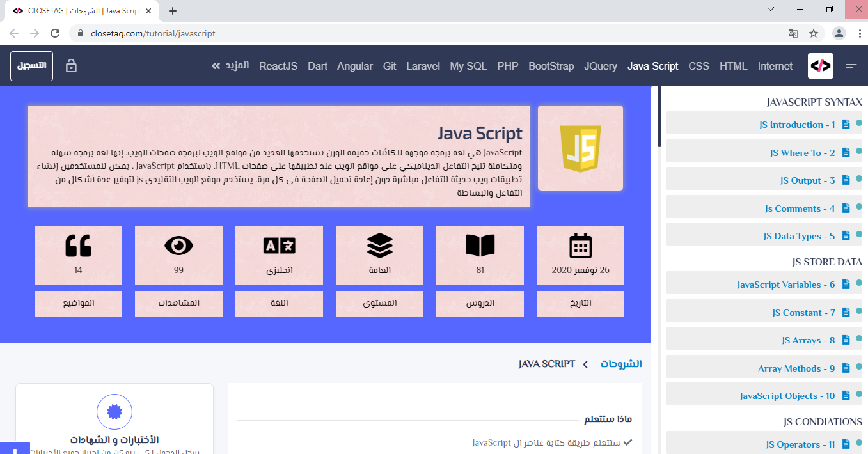The width and height of the screenshot is (868, 454).
Task: Open the Array Methods - 9 lesson link
Action: (797, 368)
